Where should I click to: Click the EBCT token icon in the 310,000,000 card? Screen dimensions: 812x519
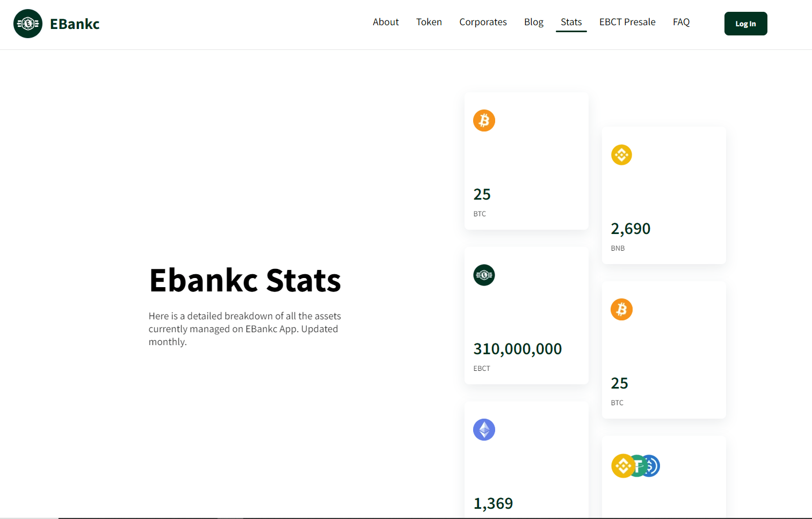point(484,275)
